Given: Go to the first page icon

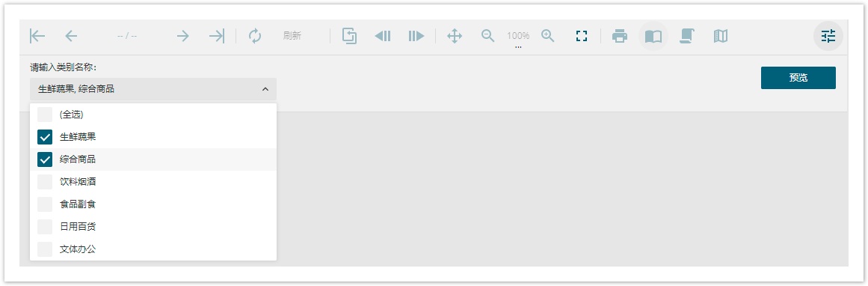Looking at the screenshot, I should (37, 36).
